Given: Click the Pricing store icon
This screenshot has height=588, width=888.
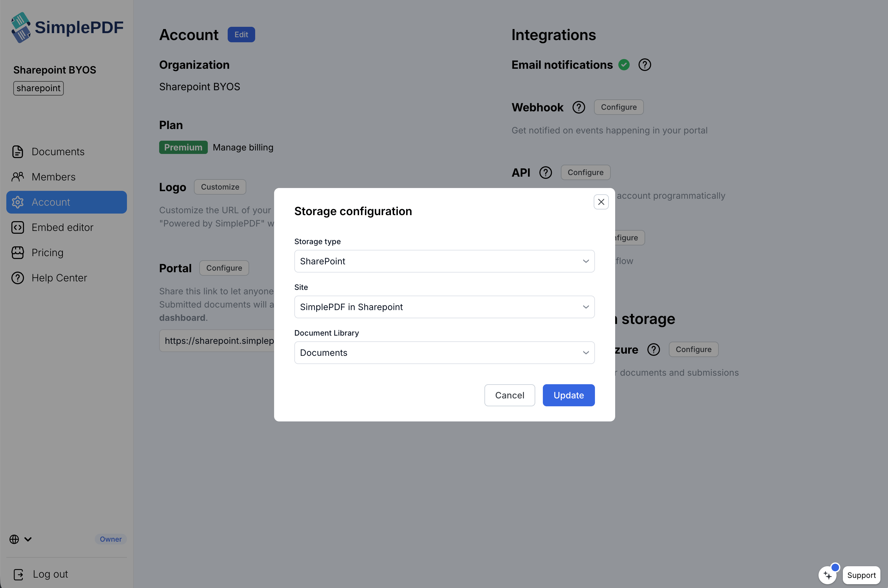Looking at the screenshot, I should 18,252.
